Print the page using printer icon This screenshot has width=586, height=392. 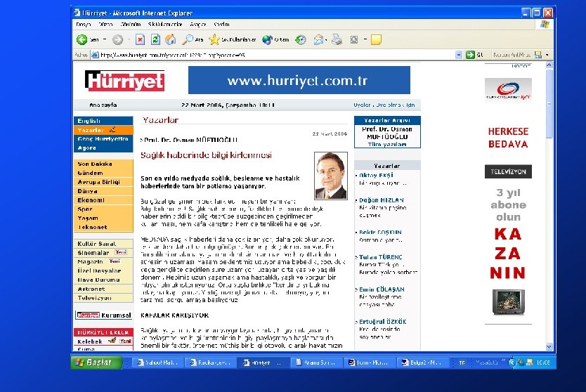[337, 39]
